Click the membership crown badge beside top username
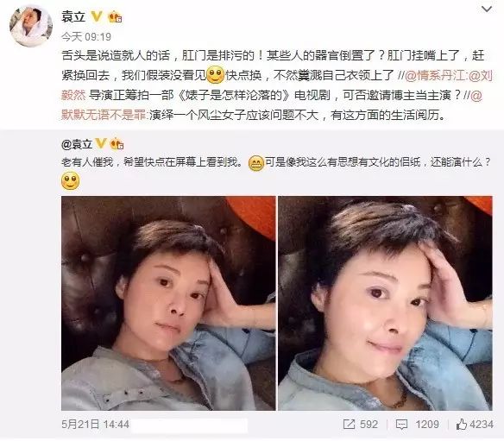This screenshot has height=441, width=504. click(x=115, y=16)
